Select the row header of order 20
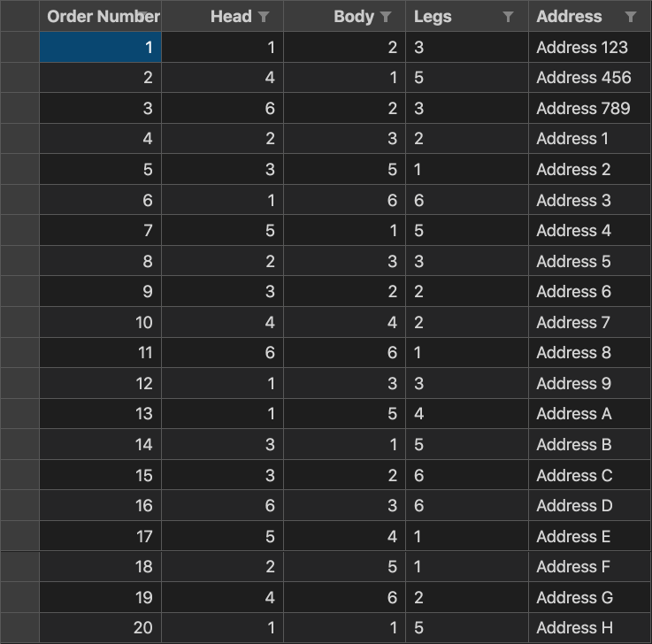This screenshot has width=652, height=644. pos(20,628)
